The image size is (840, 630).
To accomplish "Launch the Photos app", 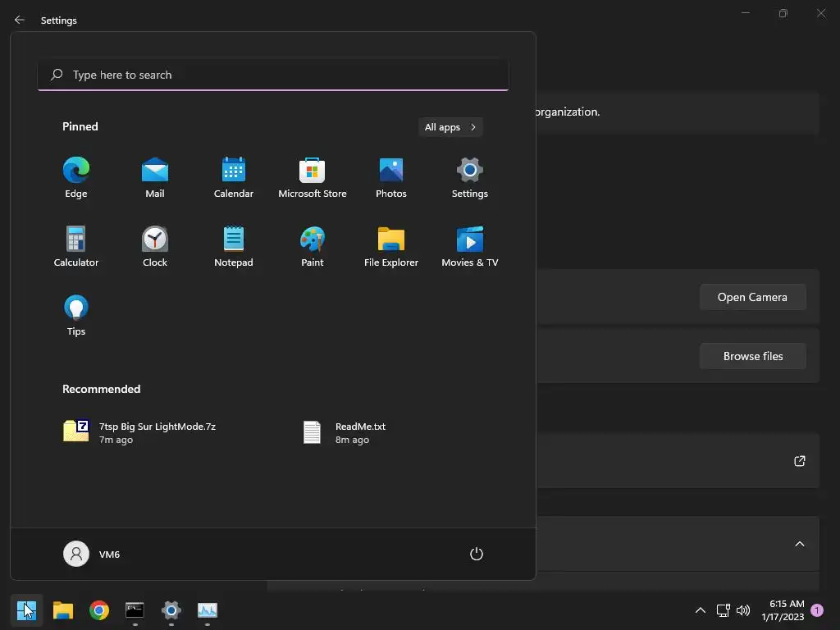I will click(x=391, y=177).
